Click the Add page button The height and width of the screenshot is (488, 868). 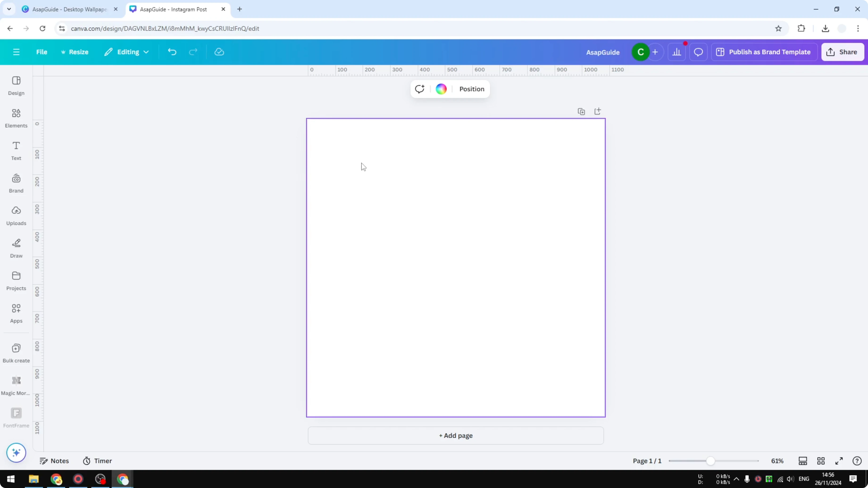(x=455, y=435)
